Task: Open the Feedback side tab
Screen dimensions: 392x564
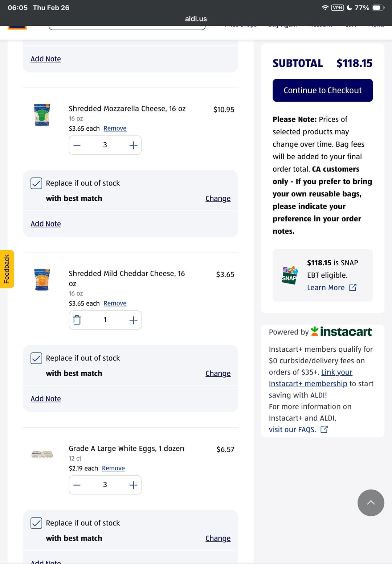Action: 7,269
